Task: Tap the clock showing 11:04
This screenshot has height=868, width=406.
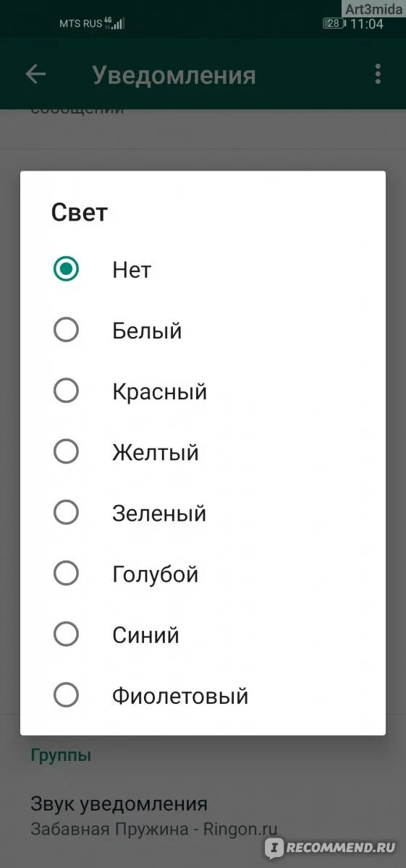Action: pos(367,24)
